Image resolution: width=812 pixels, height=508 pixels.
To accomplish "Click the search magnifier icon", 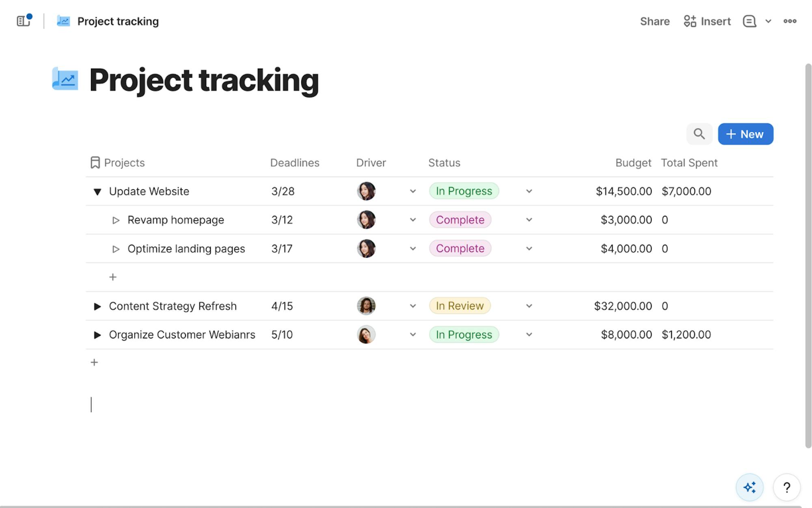I will tap(699, 134).
